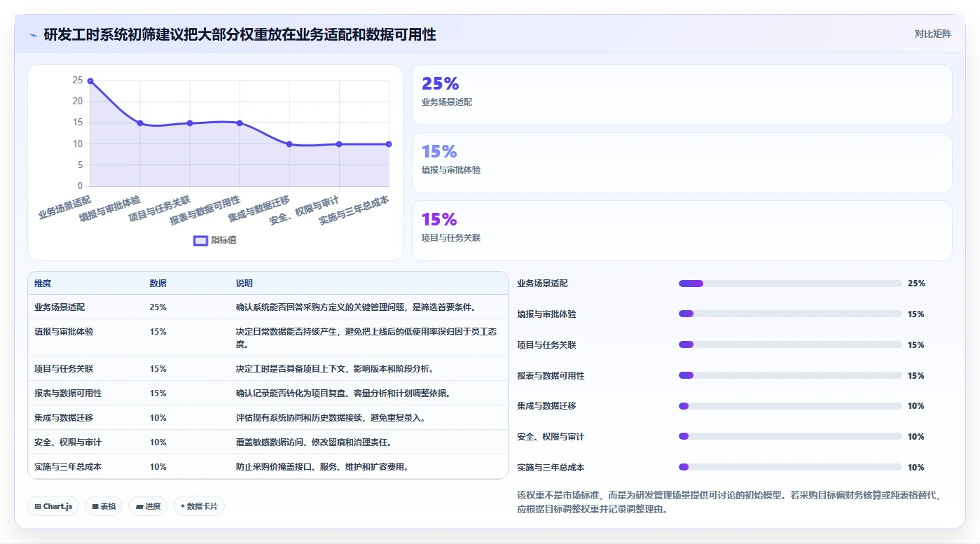
Task: Click the chart data point for 集成与数据迁移
Action: (x=289, y=144)
